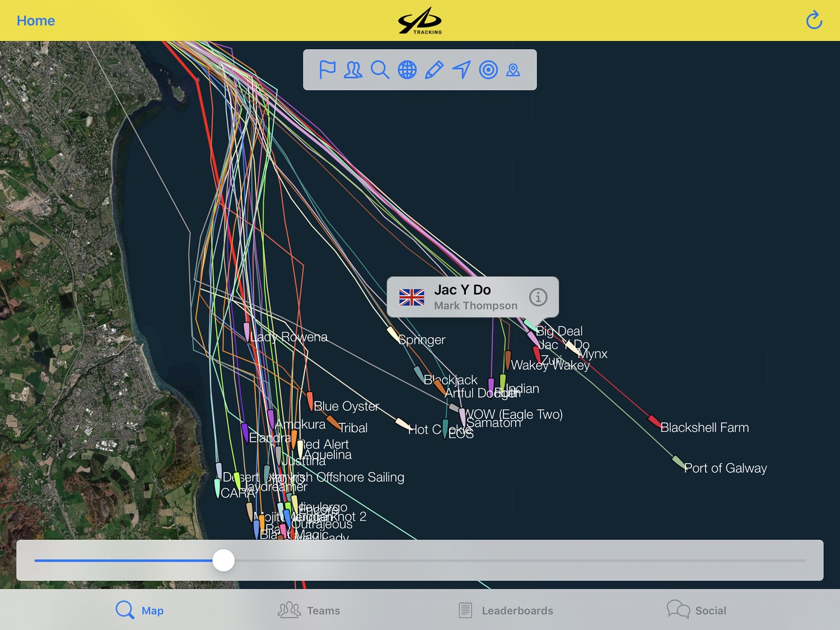Go back to Home

pos(36,21)
